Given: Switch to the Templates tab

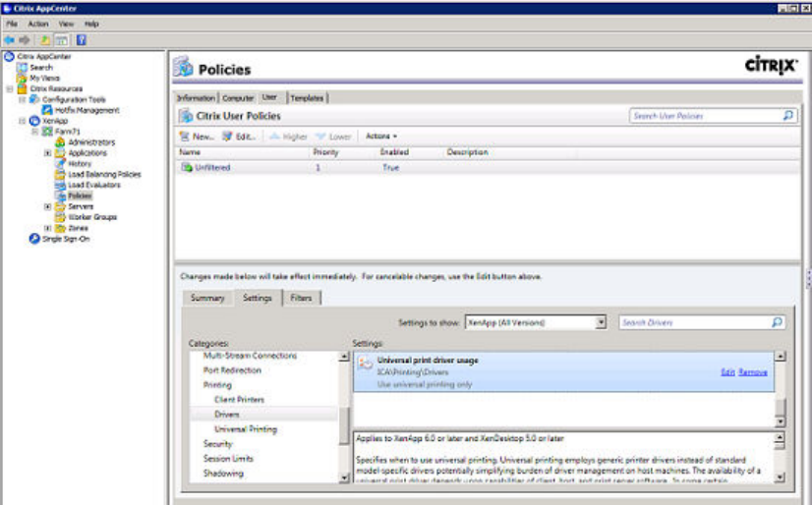Looking at the screenshot, I should [x=307, y=98].
